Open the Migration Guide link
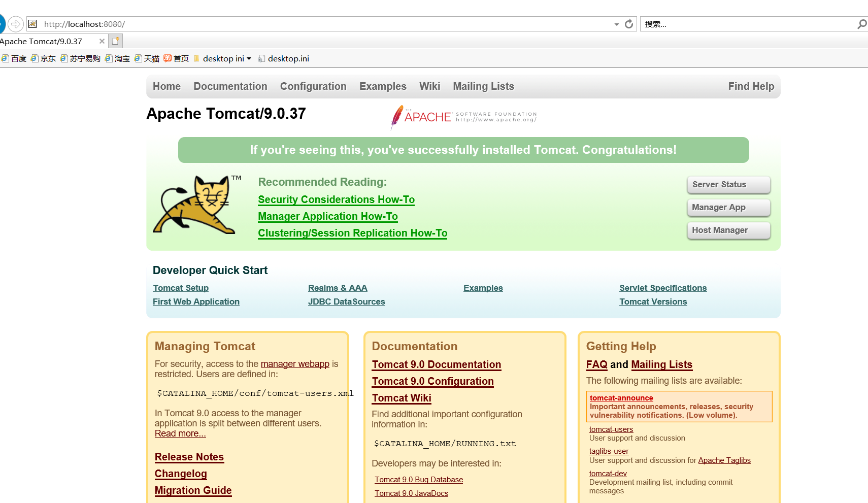 tap(193, 490)
